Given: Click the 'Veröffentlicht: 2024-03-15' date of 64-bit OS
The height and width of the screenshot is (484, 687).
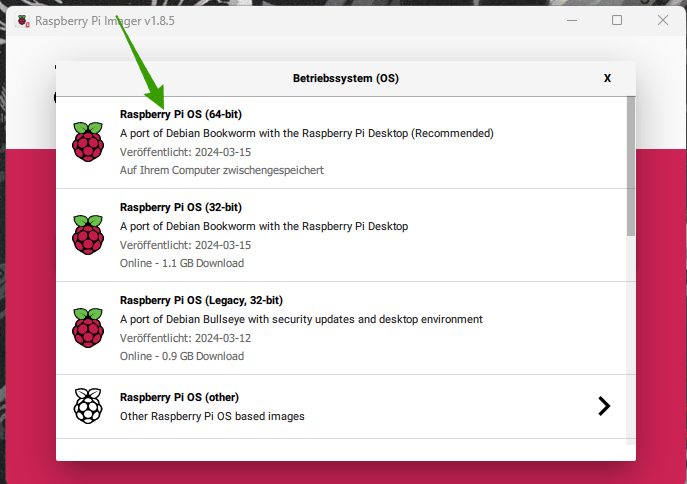Looking at the screenshot, I should [x=185, y=152].
